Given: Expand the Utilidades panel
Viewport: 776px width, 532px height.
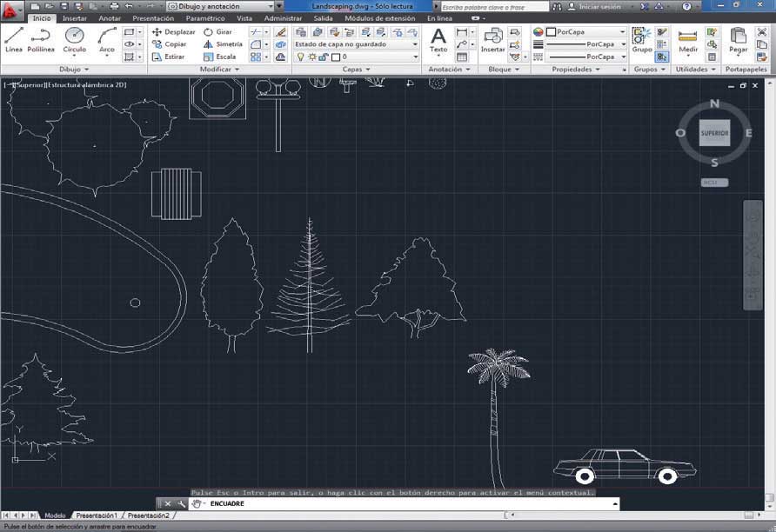Looking at the screenshot, I should (x=695, y=70).
